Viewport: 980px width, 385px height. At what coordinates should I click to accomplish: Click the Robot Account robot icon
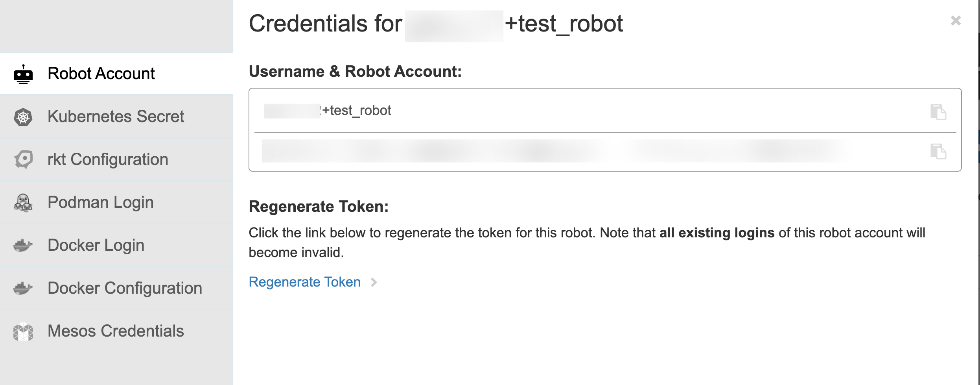tap(23, 74)
